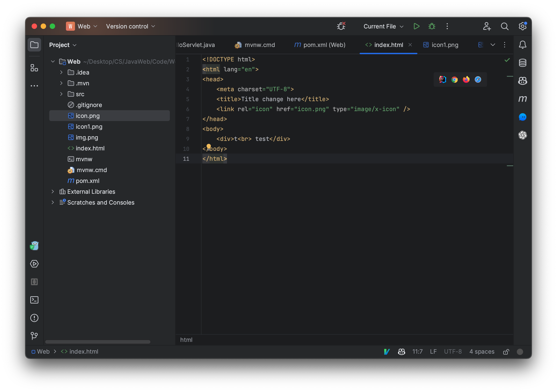Viewport: 557px width, 392px height.
Task: Switch to the mvnw.cmd tab
Action: [x=255, y=45]
